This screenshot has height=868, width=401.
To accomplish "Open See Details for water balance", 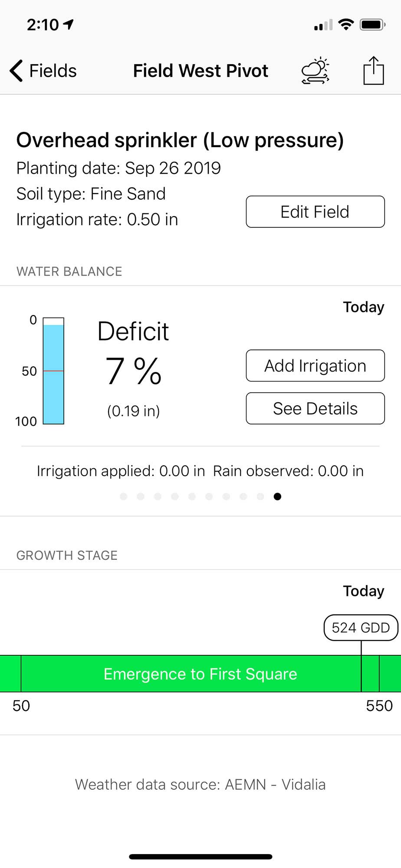I will [315, 408].
